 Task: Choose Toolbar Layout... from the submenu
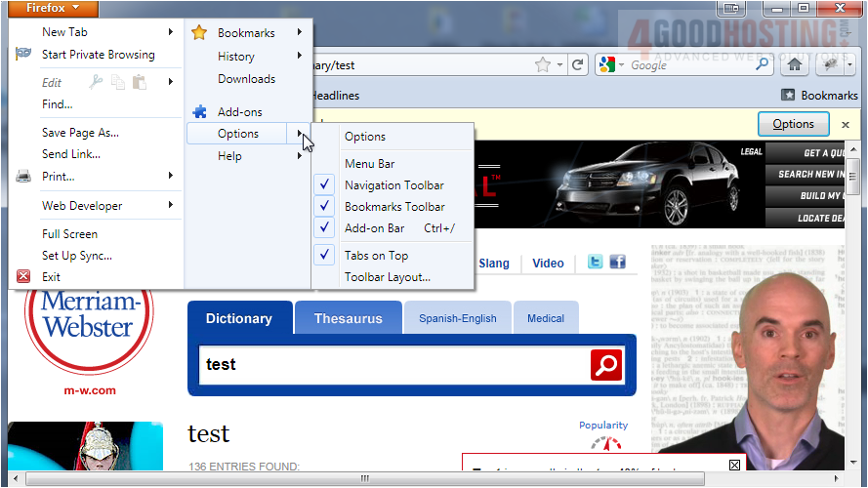[387, 277]
